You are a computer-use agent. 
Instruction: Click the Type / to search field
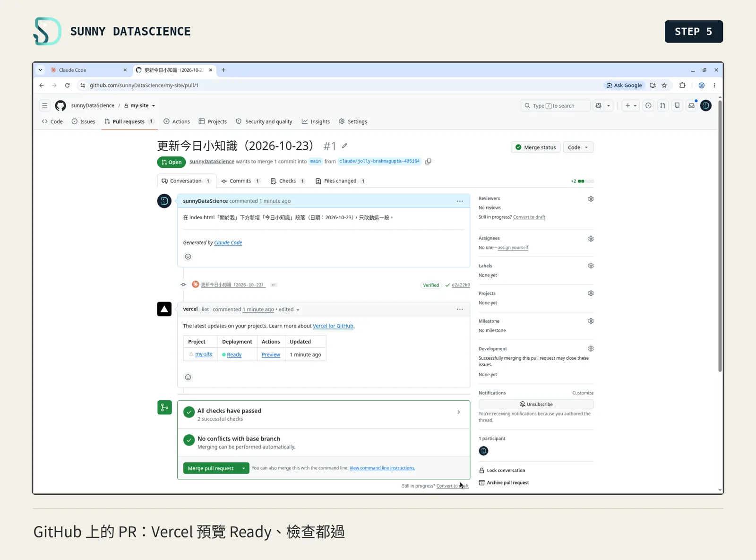555,105
